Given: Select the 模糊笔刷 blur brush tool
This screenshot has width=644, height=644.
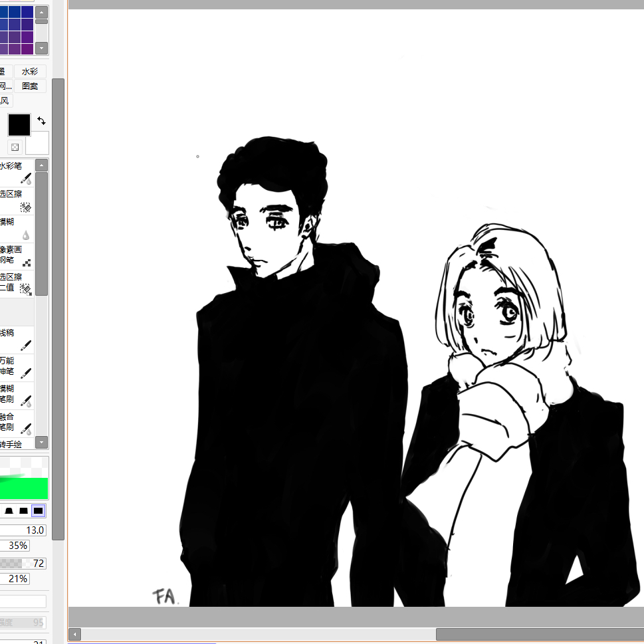Looking at the screenshot, I should [x=16, y=394].
